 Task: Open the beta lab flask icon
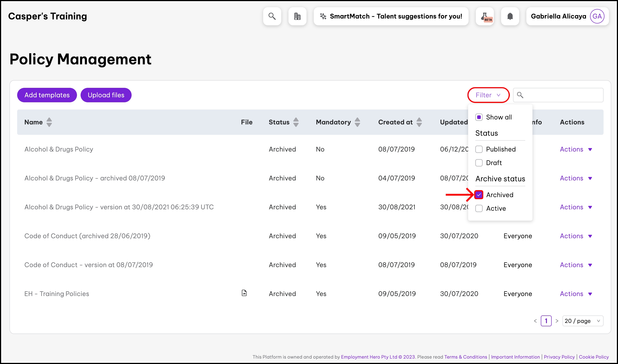pos(485,16)
